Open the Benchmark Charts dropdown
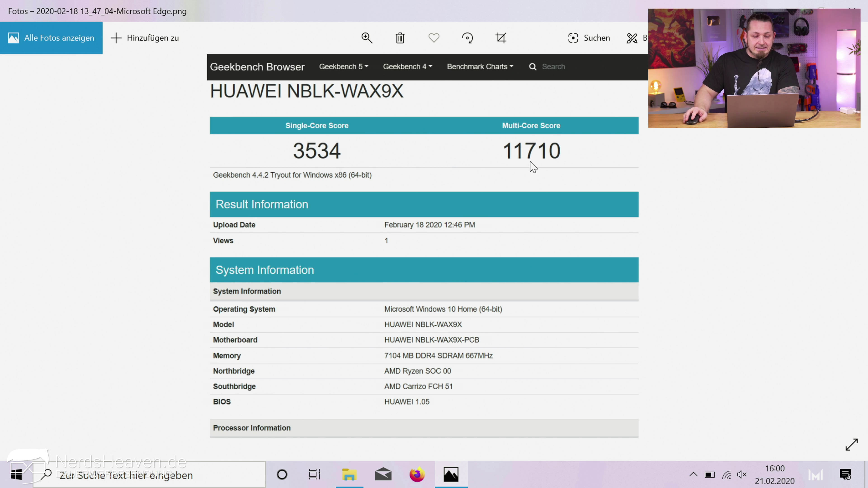Image resolution: width=868 pixels, height=488 pixels. (x=480, y=67)
